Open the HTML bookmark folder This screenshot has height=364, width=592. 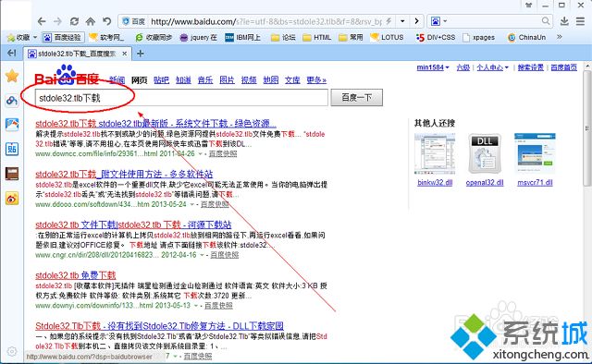tap(317, 37)
